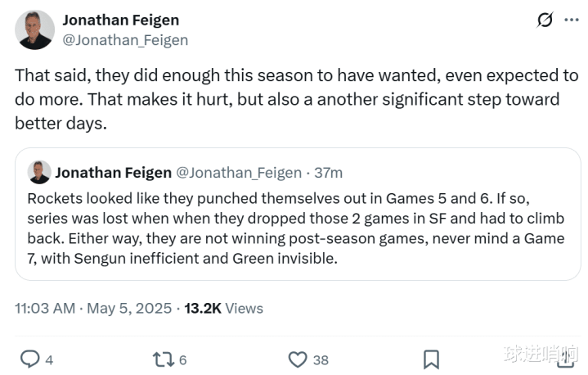Click the 37m timestamp of the quoted tweet
This screenshot has height=375, width=588.
coord(329,172)
